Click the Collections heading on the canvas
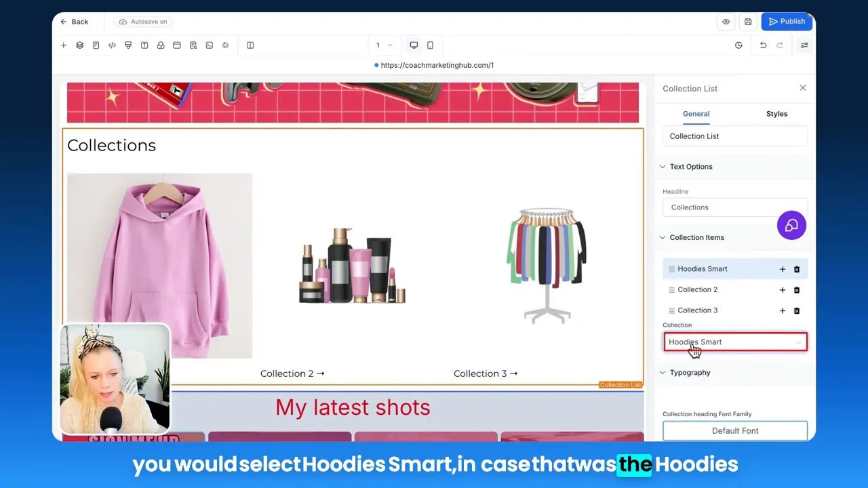Screen dimensions: 868x488 point(111,145)
